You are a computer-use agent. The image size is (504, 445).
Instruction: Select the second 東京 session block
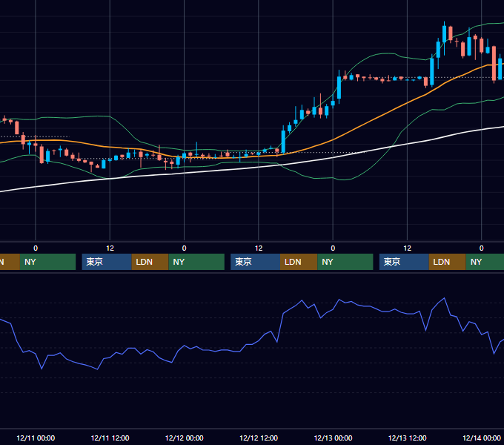click(255, 262)
